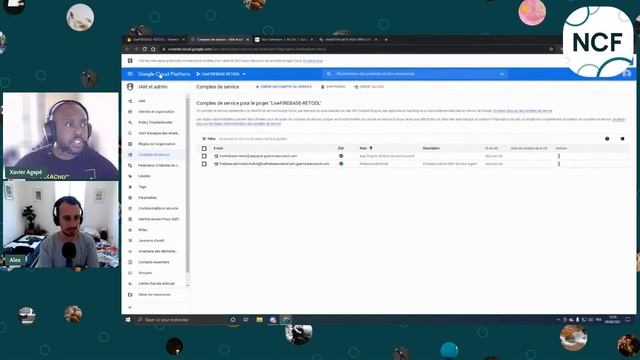Collapse the sidebar with bottom chevron
640x360 pixels.
130,307
